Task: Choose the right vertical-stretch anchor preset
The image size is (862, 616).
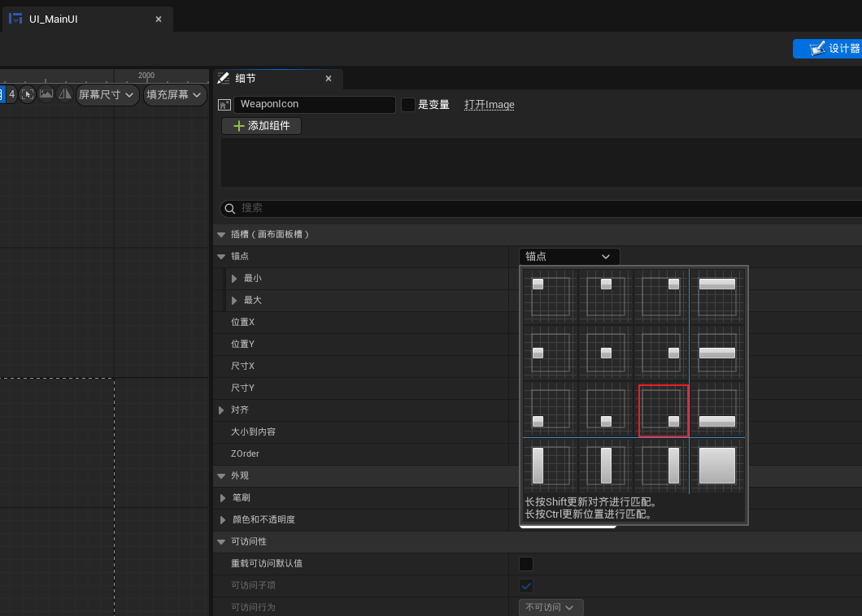Action: pyautogui.click(x=661, y=466)
